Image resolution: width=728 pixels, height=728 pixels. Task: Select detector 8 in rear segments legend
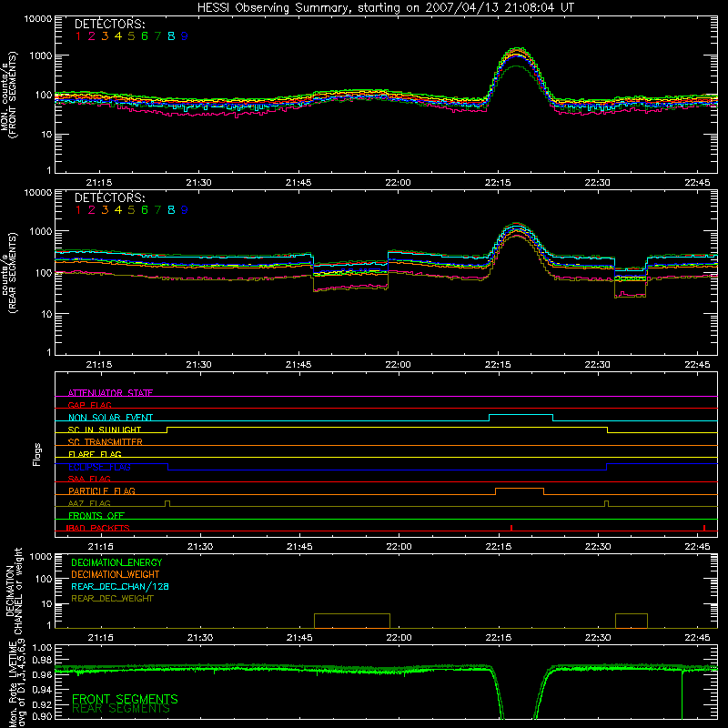point(171,210)
